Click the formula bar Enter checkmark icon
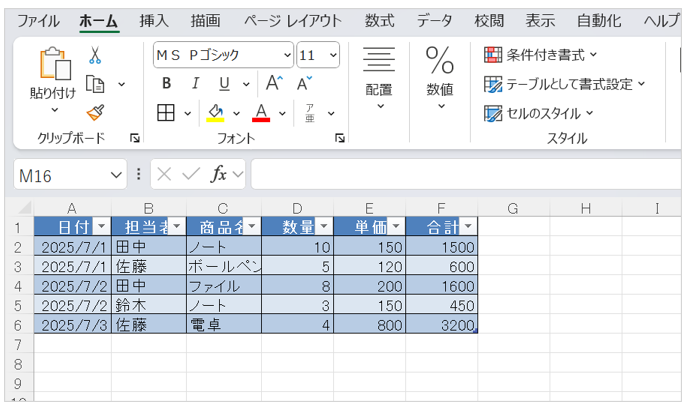Image resolution: width=686 pixels, height=407 pixels. [191, 175]
